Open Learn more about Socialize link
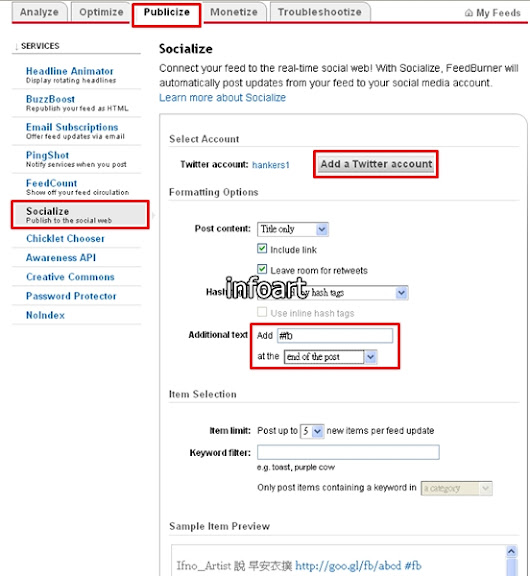This screenshot has width=530, height=576. click(x=222, y=98)
